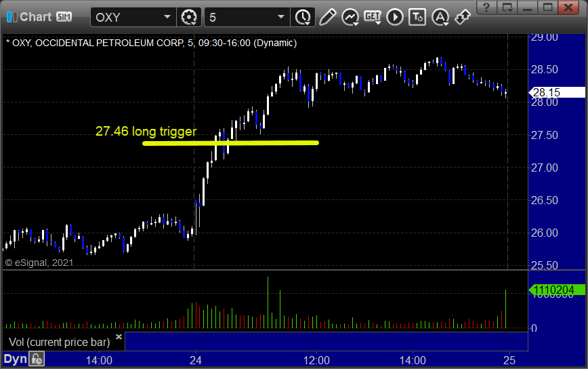Click the bar replay play button
Screen dimensions: 588x369
pyautogui.click(x=395, y=17)
